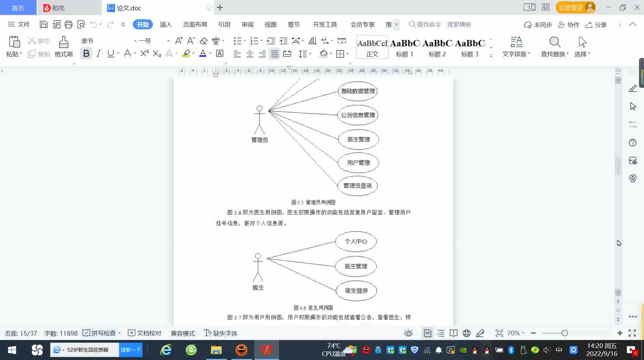Screen dimensions: 644x360
Task: Toggle eye protection mode icon
Action: click(x=408, y=333)
